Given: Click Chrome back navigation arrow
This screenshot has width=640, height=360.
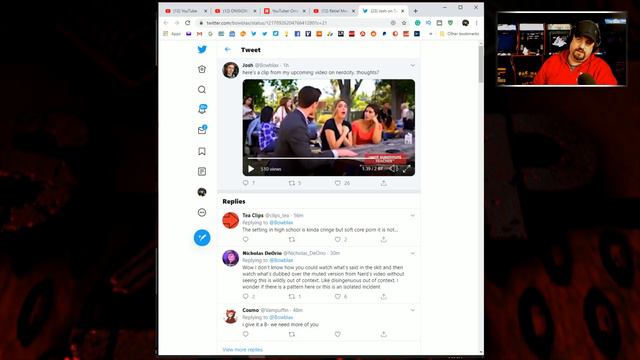Looking at the screenshot, I should point(166,23).
